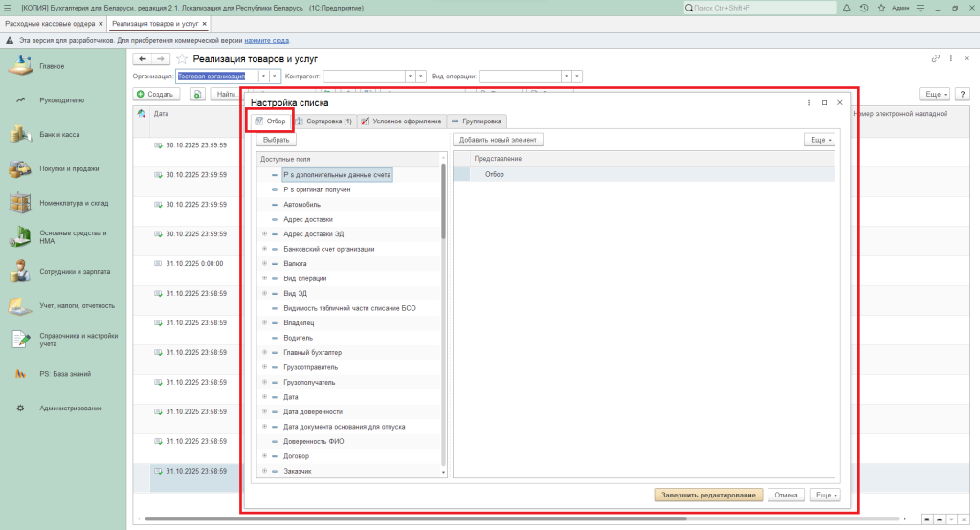Open the Главное section icon
This screenshot has width=980, height=530.
pyautogui.click(x=20, y=66)
